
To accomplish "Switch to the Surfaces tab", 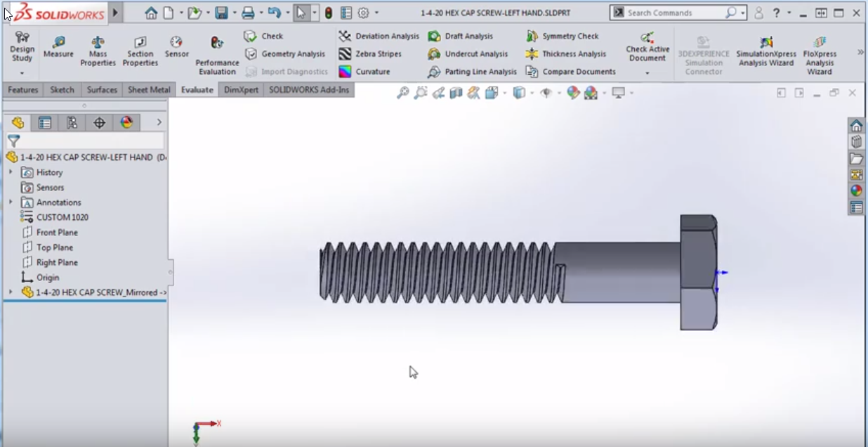I will 102,90.
